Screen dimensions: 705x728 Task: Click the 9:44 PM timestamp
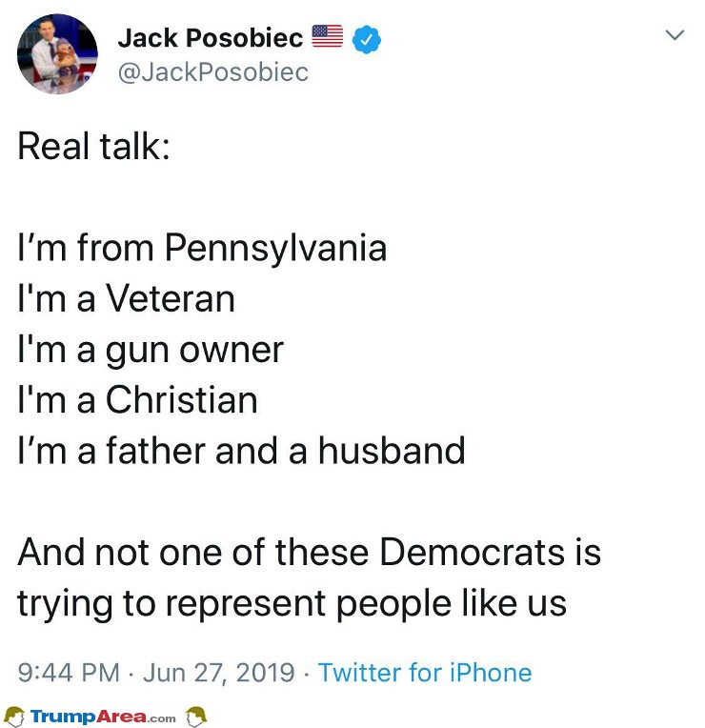70,673
